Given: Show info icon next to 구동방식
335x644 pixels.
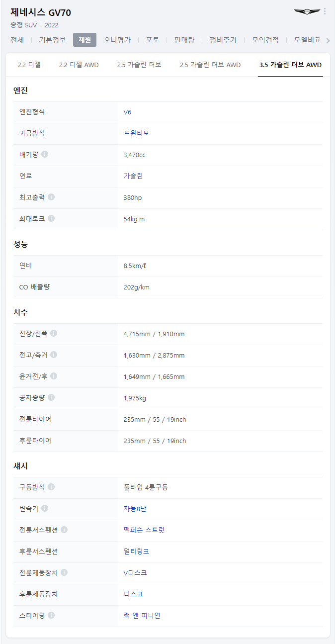Looking at the screenshot, I should [51, 487].
